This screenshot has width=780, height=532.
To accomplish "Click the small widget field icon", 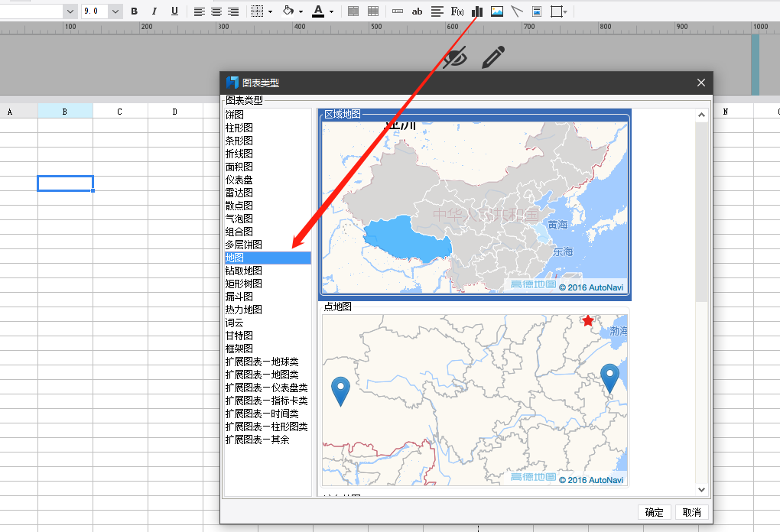I will (x=398, y=11).
